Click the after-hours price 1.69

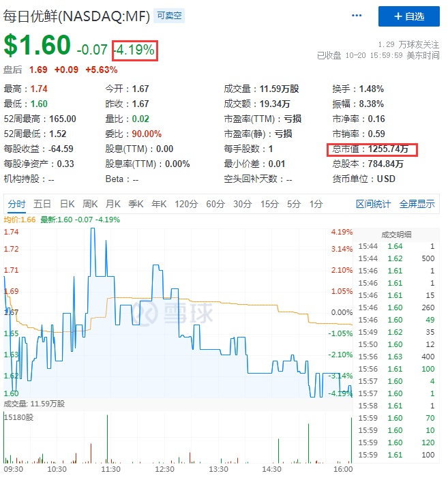[38, 70]
